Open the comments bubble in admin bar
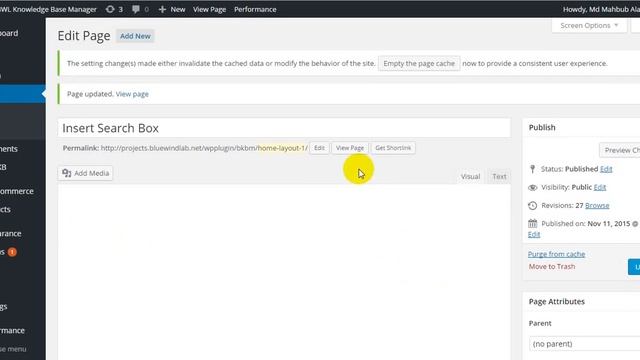This screenshot has height=360, width=640. 140,9
